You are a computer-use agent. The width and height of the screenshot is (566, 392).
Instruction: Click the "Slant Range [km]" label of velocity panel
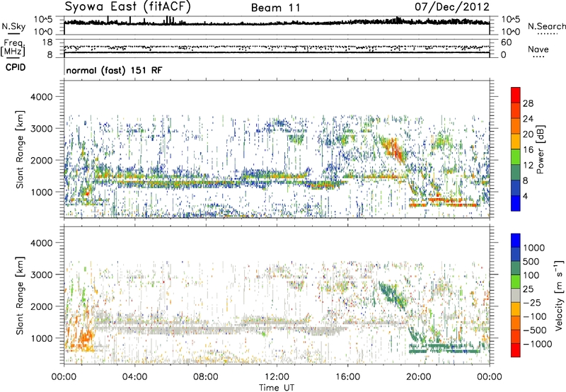20,295
